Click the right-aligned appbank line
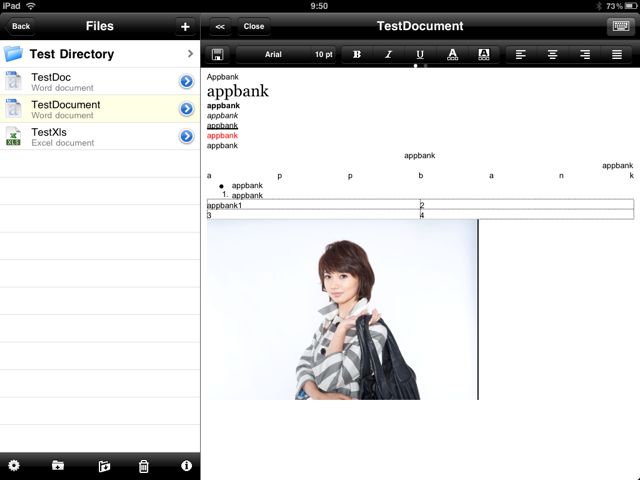Image resolution: width=640 pixels, height=480 pixels. click(618, 165)
